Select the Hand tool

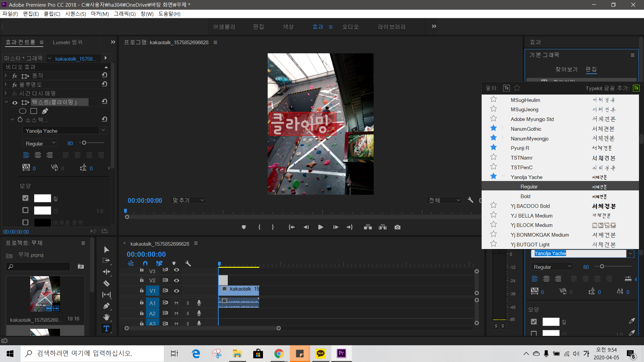tap(106, 317)
